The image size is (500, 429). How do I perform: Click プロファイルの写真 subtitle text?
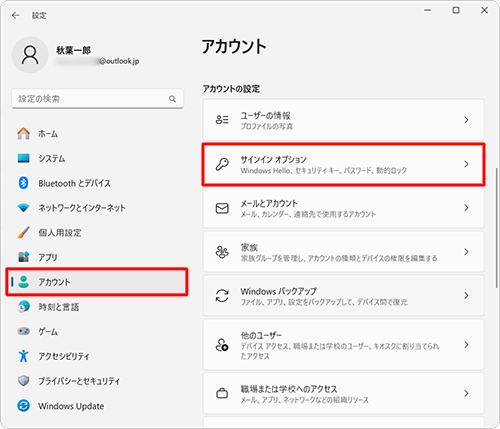[x=267, y=126]
